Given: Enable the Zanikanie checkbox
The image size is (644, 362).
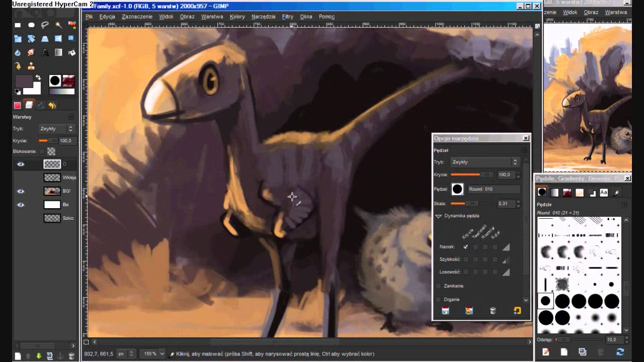Looking at the screenshot, I should [x=438, y=286].
